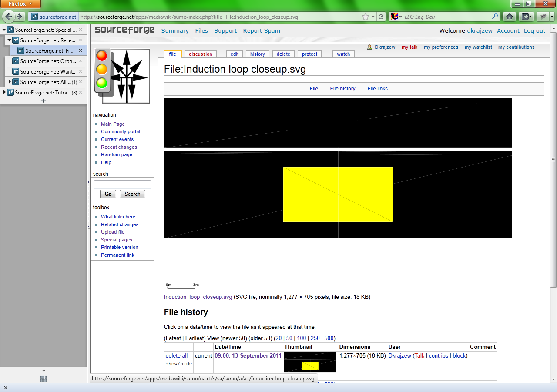Toggle show/hide for the file revision
This screenshot has height=392, width=557.
178,364
